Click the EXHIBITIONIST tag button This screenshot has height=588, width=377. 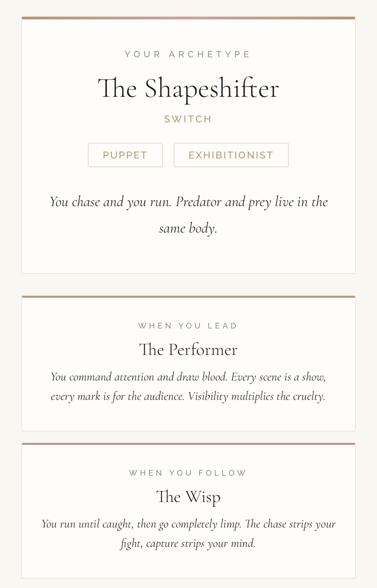(x=231, y=155)
